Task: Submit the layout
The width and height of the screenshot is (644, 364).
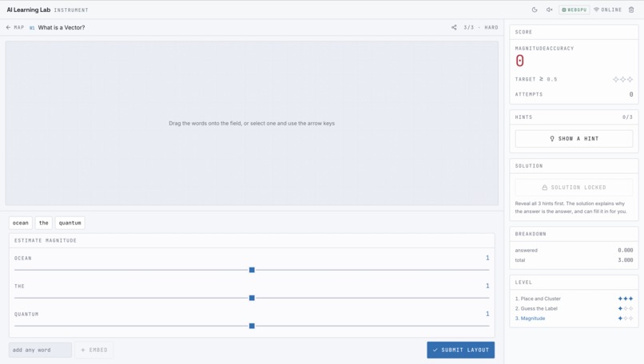Action: pos(460,350)
